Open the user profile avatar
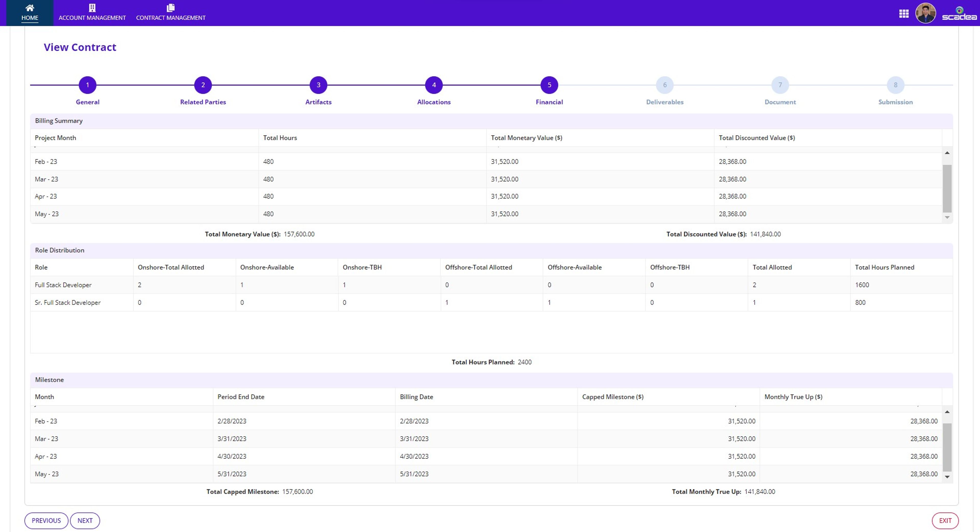Image resolution: width=980 pixels, height=532 pixels. [925, 13]
